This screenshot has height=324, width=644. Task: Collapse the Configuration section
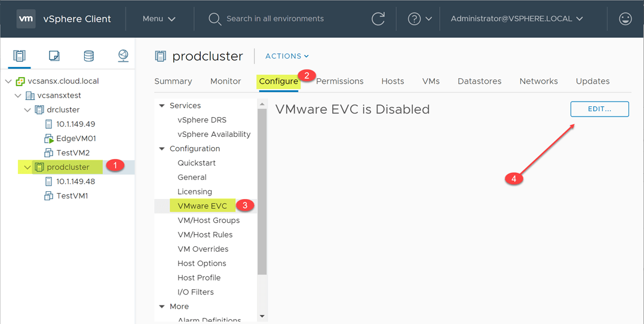161,149
